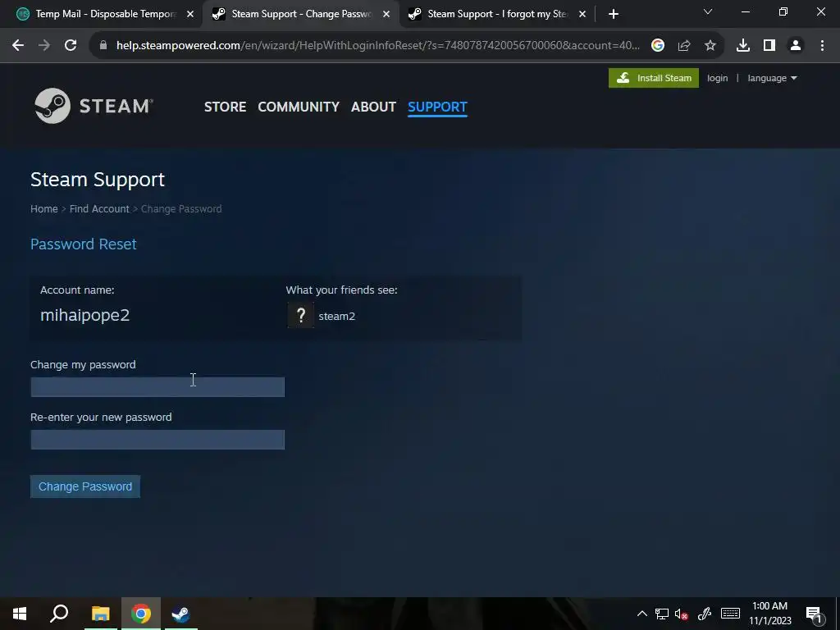
Task: Click the network tray icon
Action: pyautogui.click(x=662, y=614)
